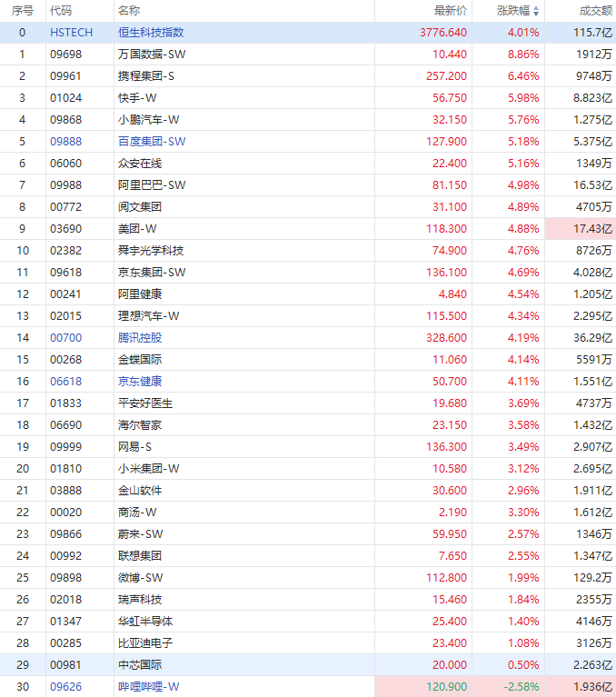Click turnover value 16.53亿

pos(593,184)
